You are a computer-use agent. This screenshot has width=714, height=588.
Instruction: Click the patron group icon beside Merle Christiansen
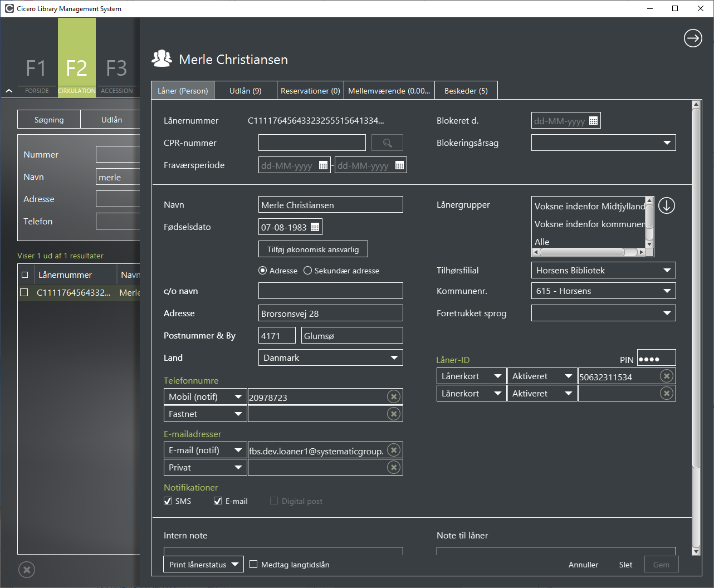click(162, 58)
